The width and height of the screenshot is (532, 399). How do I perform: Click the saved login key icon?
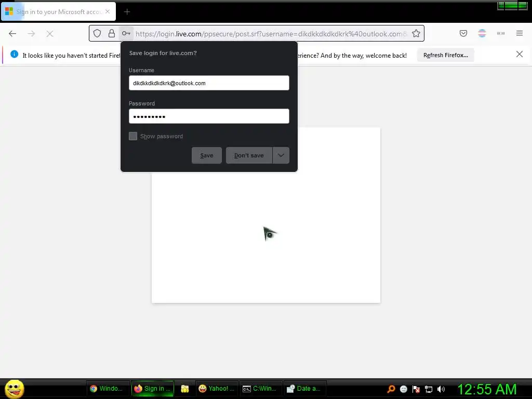tap(126, 33)
